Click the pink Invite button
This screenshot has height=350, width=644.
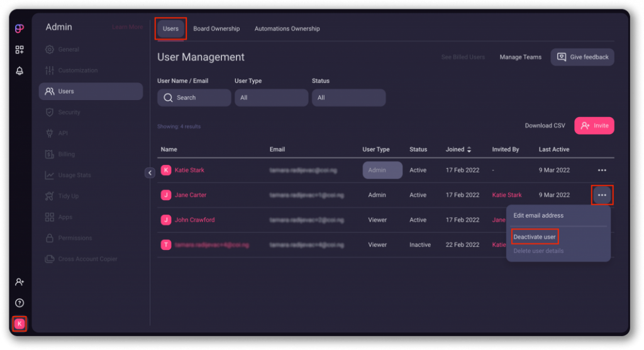pyautogui.click(x=594, y=125)
